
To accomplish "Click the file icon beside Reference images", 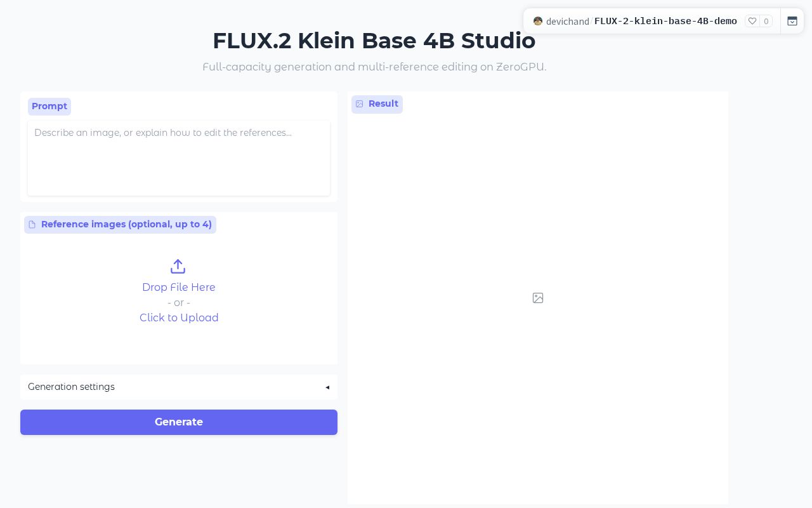I will pos(32,225).
